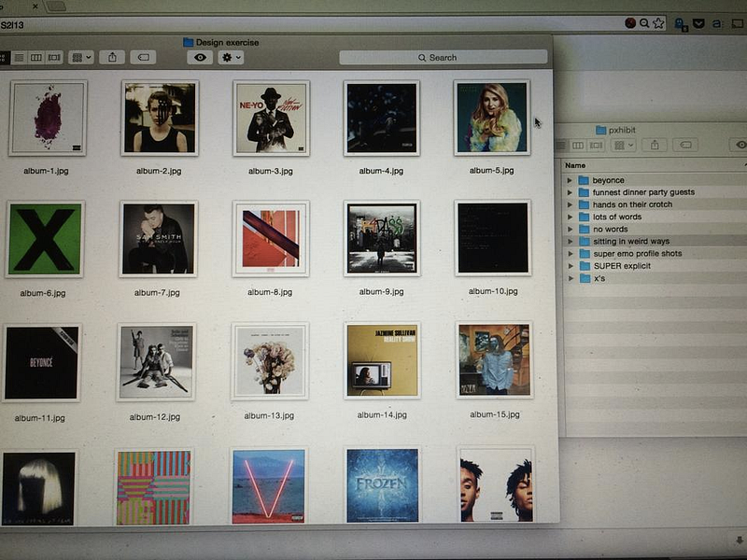
Task: Select album-4.jpg thumbnail
Action: pyautogui.click(x=382, y=118)
